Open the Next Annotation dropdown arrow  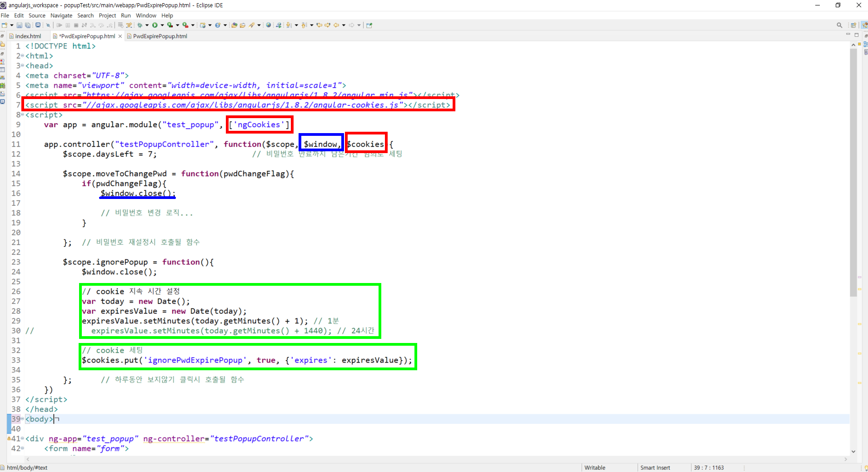coord(296,25)
